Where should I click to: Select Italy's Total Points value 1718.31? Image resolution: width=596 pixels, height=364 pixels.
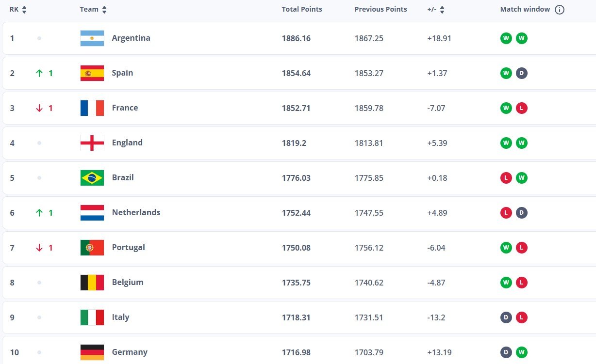[x=296, y=317]
